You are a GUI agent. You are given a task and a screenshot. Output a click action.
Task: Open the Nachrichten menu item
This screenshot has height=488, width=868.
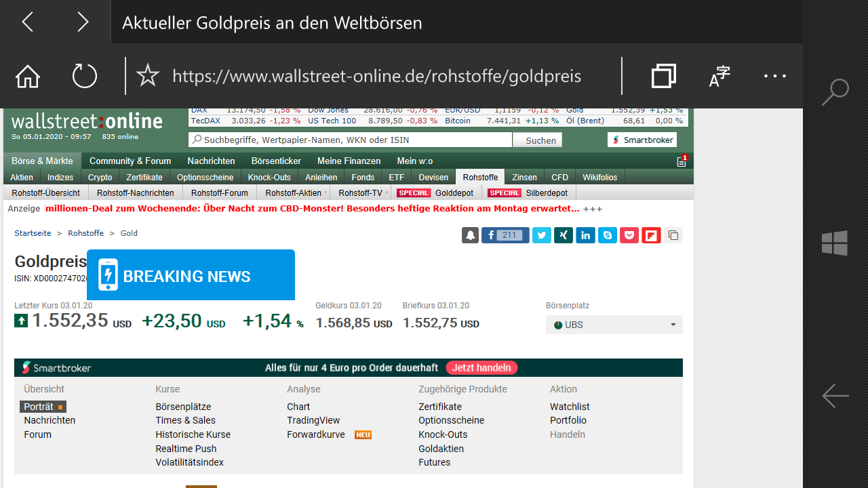click(211, 161)
